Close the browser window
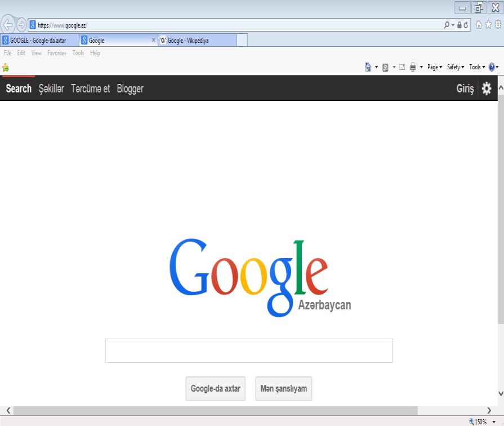The image size is (504, 426). [x=496, y=8]
